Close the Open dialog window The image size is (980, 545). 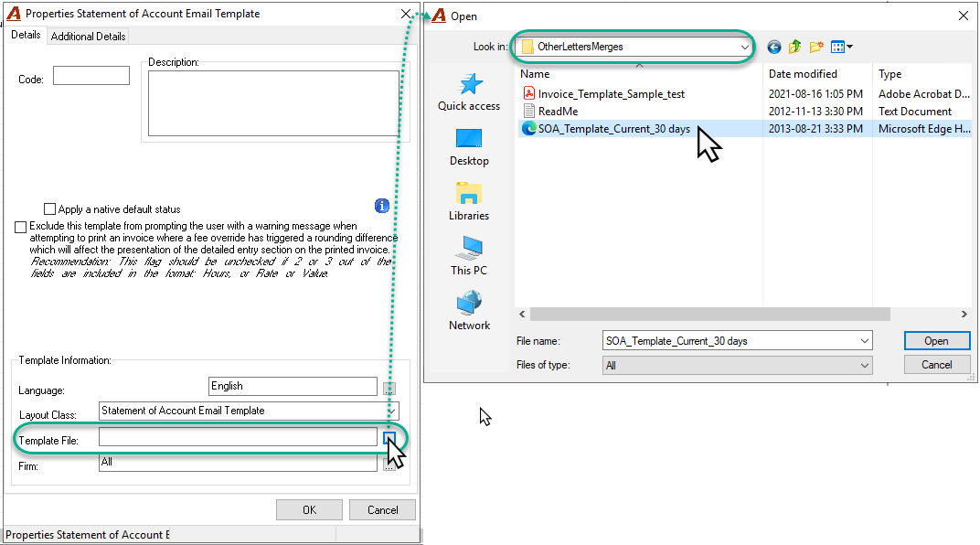click(x=964, y=16)
